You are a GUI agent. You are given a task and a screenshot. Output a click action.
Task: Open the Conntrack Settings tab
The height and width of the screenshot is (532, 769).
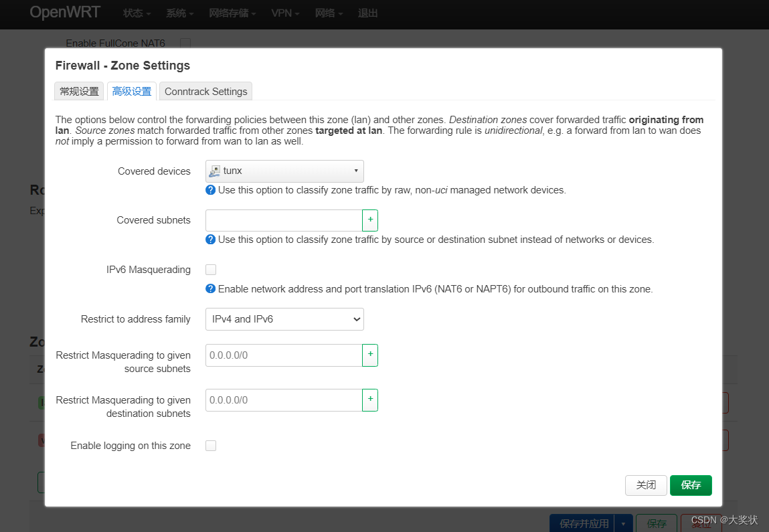click(x=206, y=92)
